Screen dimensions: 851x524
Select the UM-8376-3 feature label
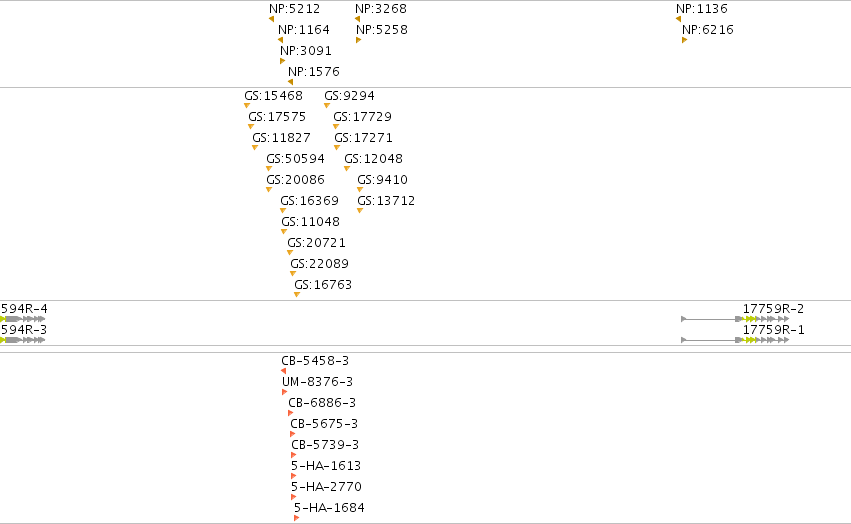(x=317, y=382)
